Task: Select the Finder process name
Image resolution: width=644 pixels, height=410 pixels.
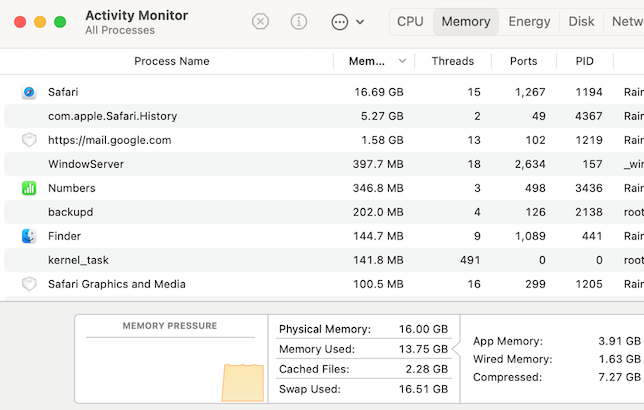Action: pos(64,236)
